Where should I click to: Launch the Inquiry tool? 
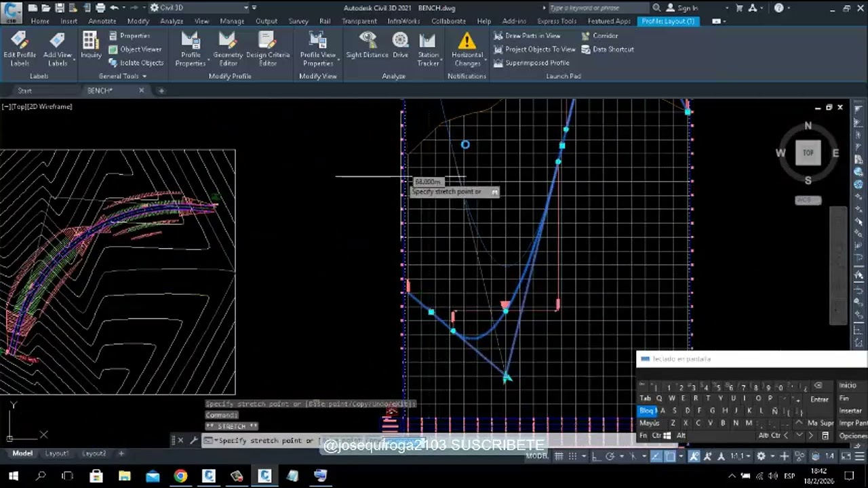click(91, 45)
